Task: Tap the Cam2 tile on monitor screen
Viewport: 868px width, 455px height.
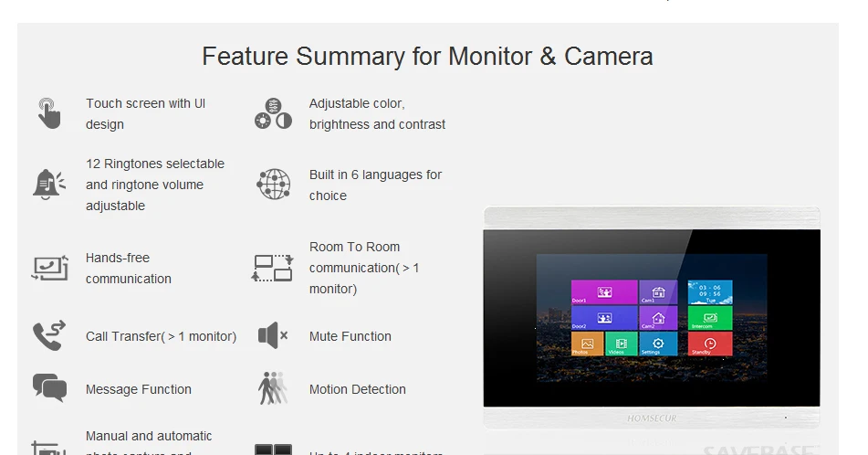Action: tap(658, 318)
